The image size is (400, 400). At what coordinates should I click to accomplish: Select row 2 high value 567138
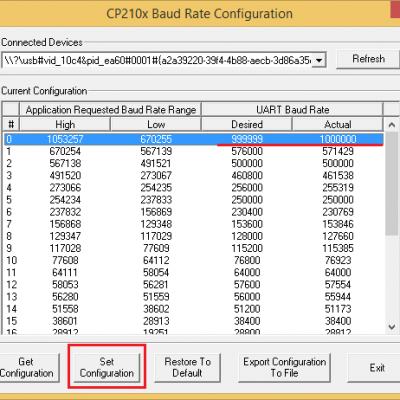click(x=65, y=163)
